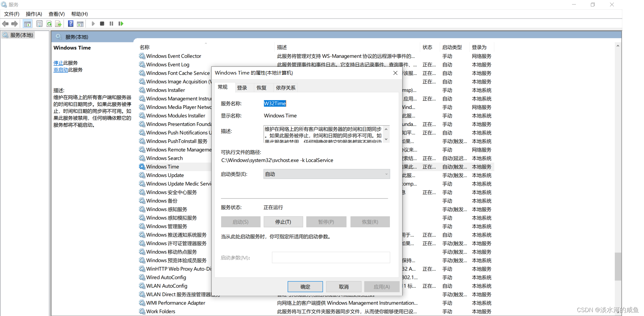The image size is (644, 316).
Task: Close the Windows Time properties dialog
Action: click(x=395, y=73)
